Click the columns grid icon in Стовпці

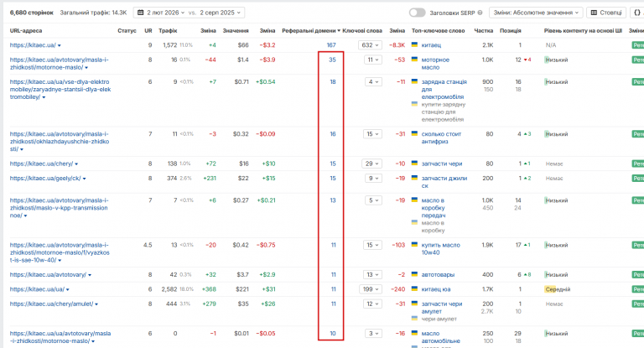tap(594, 13)
